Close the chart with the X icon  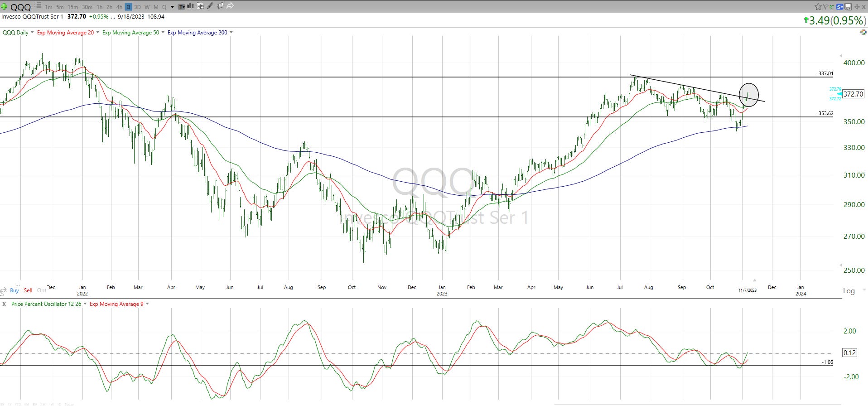coord(864,7)
